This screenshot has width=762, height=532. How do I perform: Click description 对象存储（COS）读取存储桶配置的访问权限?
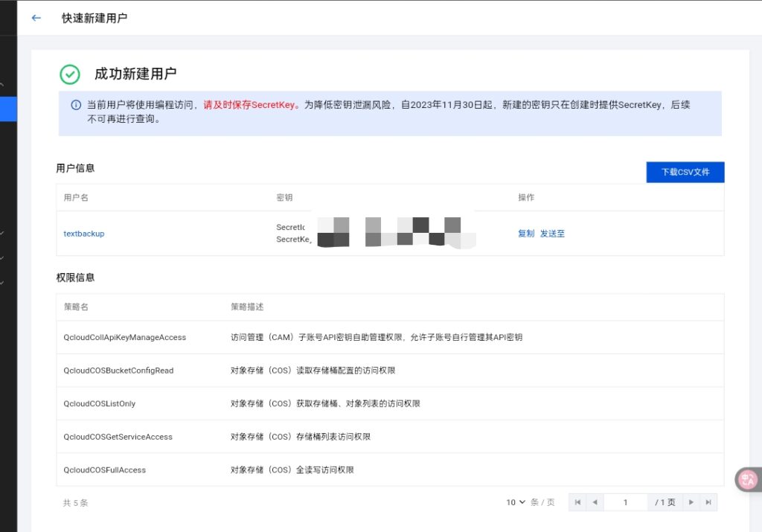click(x=313, y=371)
